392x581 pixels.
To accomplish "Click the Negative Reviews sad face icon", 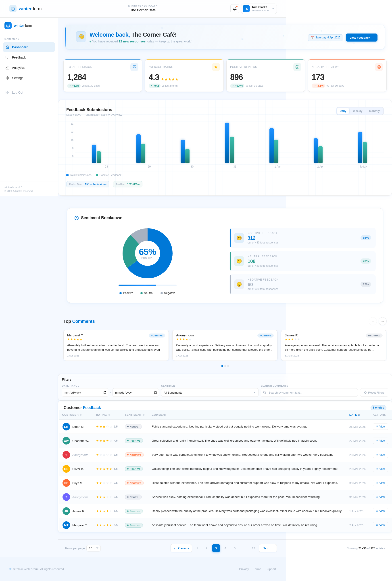I will 379,67.
